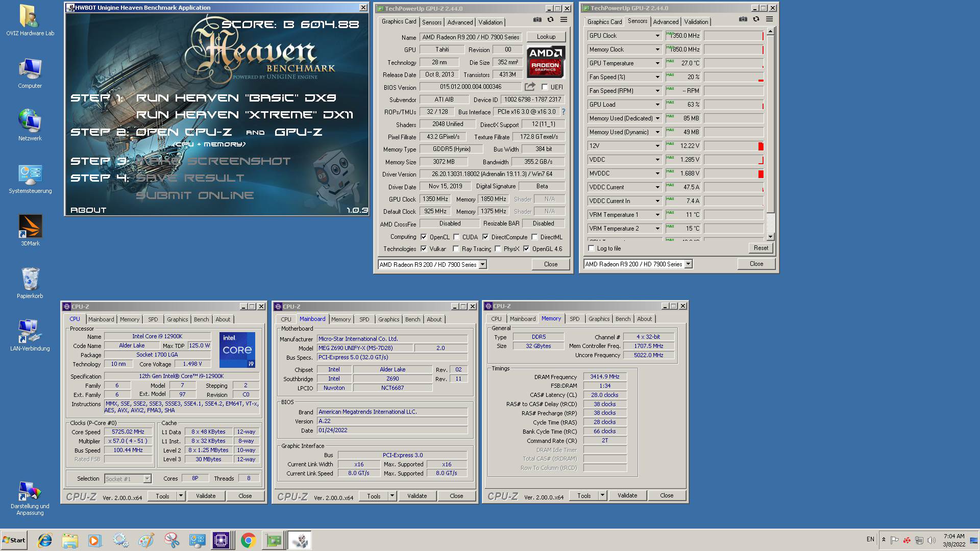Image resolution: width=980 pixels, height=551 pixels.
Task: Click the volume icon in system tray
Action: tap(932, 540)
